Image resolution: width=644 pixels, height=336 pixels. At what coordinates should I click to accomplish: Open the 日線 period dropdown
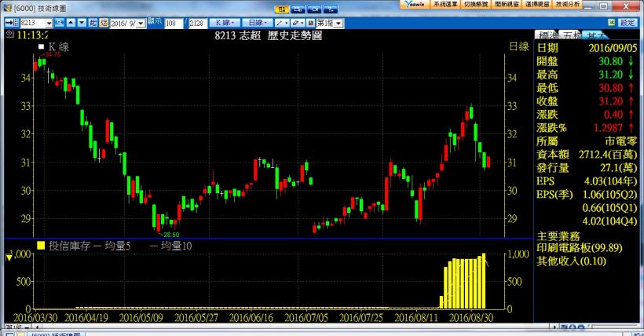[262, 23]
